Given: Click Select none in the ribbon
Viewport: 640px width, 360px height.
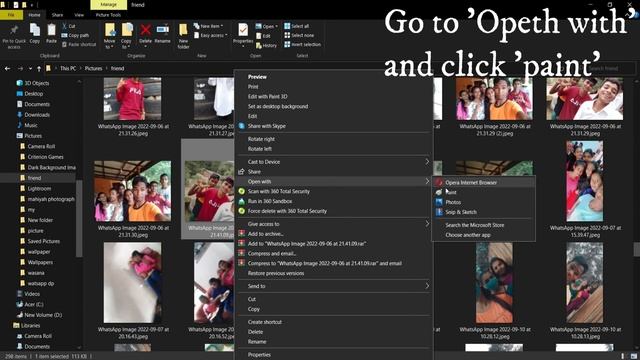Looking at the screenshot, I should point(299,35).
